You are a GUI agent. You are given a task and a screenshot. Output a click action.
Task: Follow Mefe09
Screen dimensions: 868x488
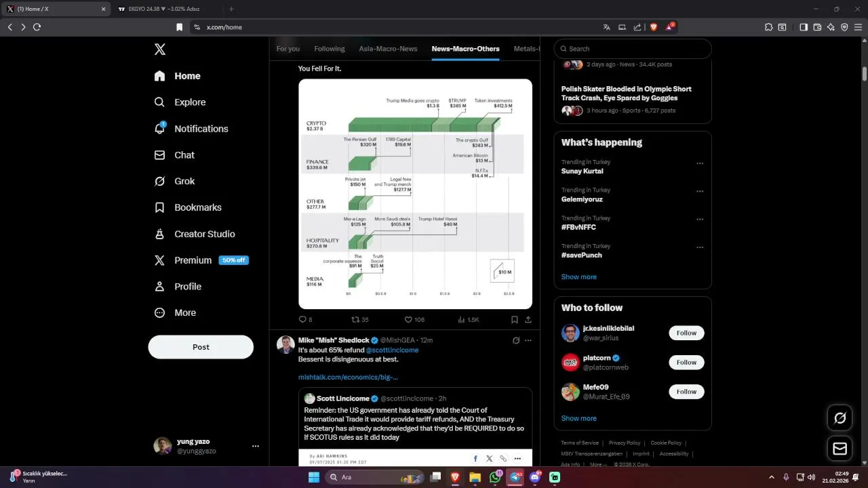click(x=686, y=392)
